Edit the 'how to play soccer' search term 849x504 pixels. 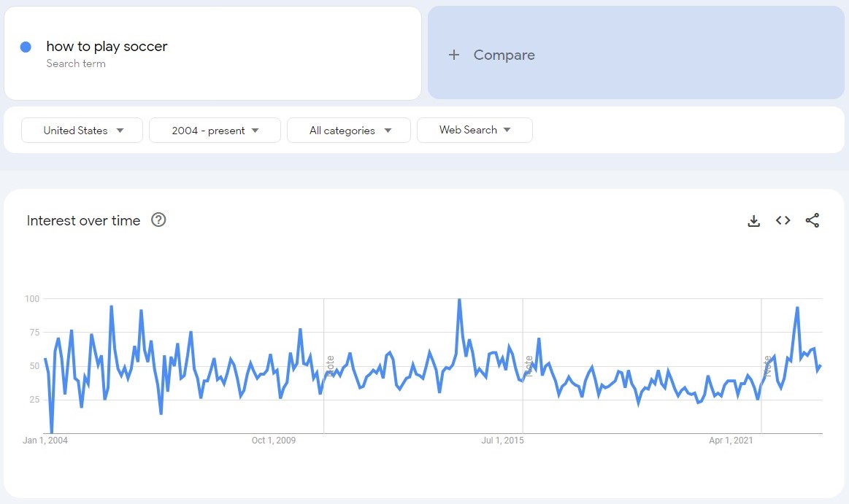tap(107, 47)
